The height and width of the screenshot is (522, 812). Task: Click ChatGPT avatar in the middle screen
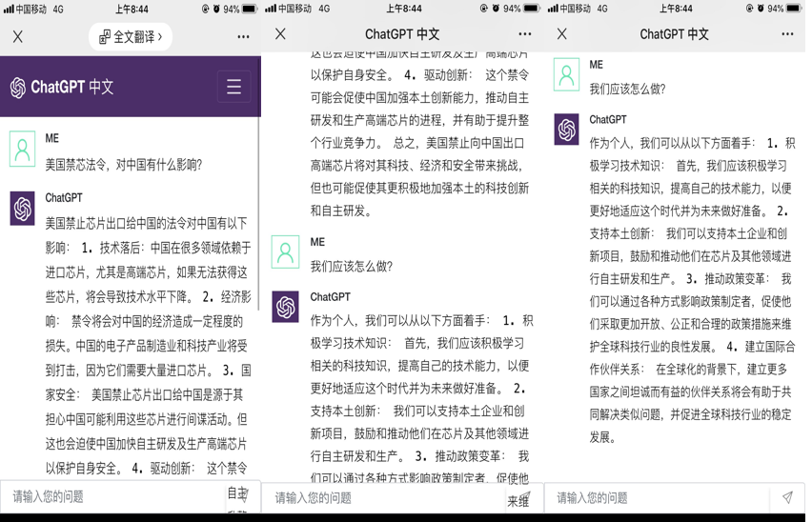tap(285, 307)
